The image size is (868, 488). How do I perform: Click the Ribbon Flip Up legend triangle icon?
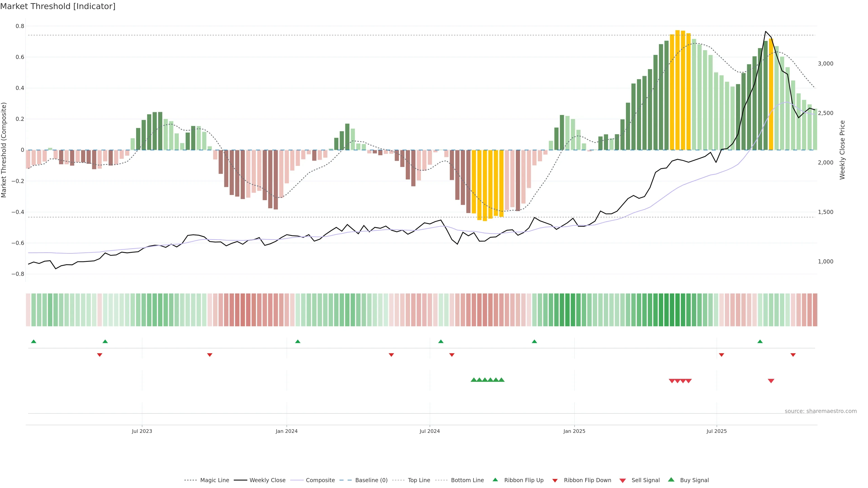pyautogui.click(x=495, y=480)
